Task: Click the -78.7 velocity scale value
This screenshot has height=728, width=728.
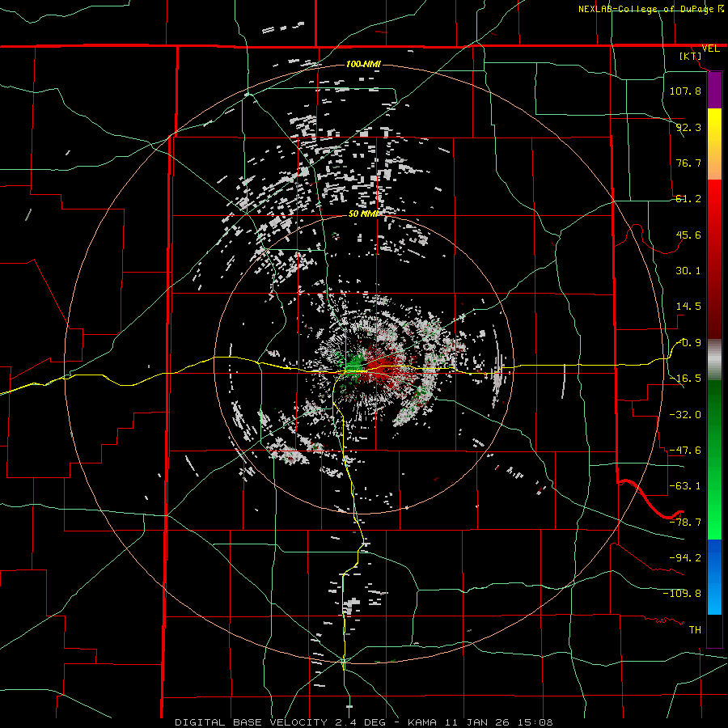Action: tap(685, 523)
